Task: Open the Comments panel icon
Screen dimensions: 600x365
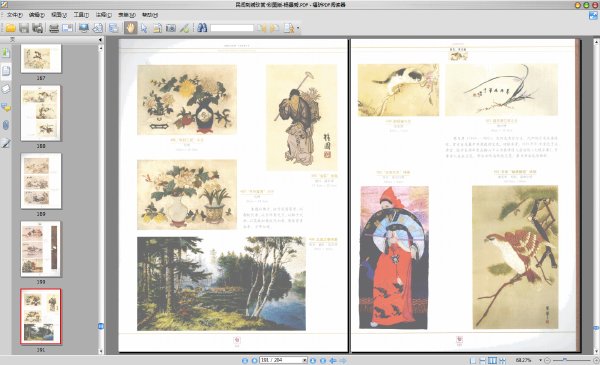Action: point(6,107)
